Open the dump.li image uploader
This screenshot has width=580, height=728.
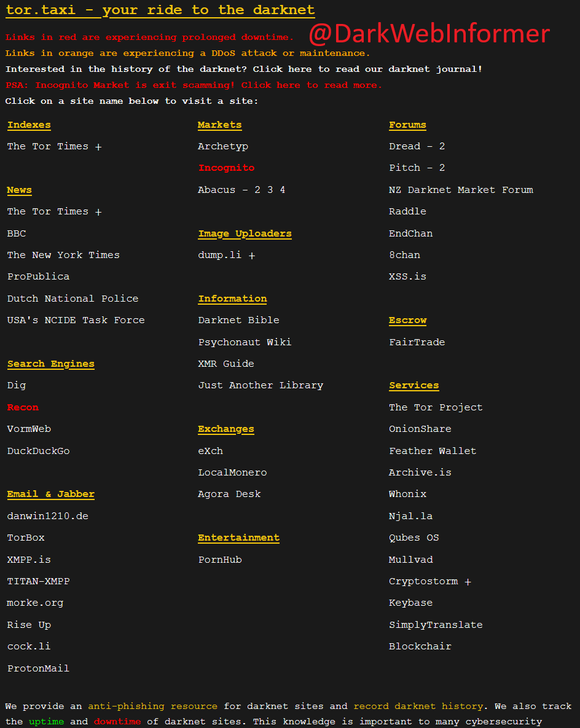[x=219, y=255]
